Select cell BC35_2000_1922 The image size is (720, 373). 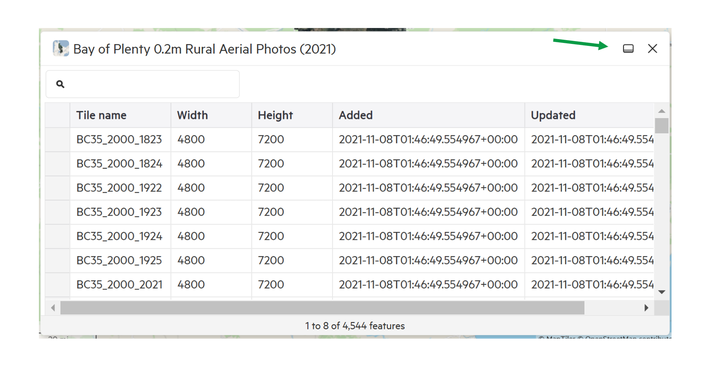pyautogui.click(x=120, y=188)
